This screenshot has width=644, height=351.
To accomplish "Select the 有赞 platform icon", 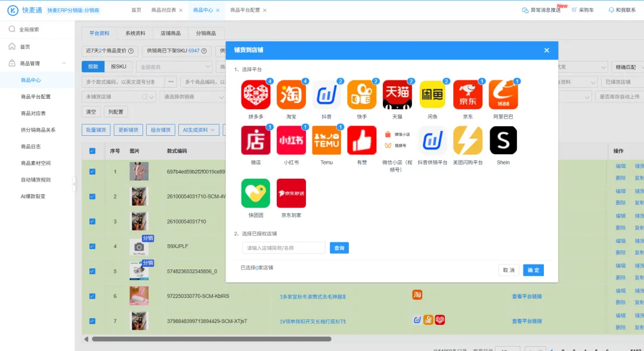I will click(x=362, y=141).
